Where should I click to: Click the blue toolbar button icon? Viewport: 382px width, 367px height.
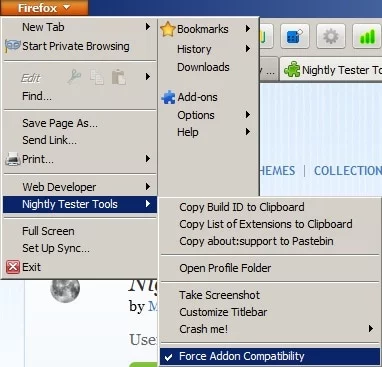pyautogui.click(x=295, y=36)
